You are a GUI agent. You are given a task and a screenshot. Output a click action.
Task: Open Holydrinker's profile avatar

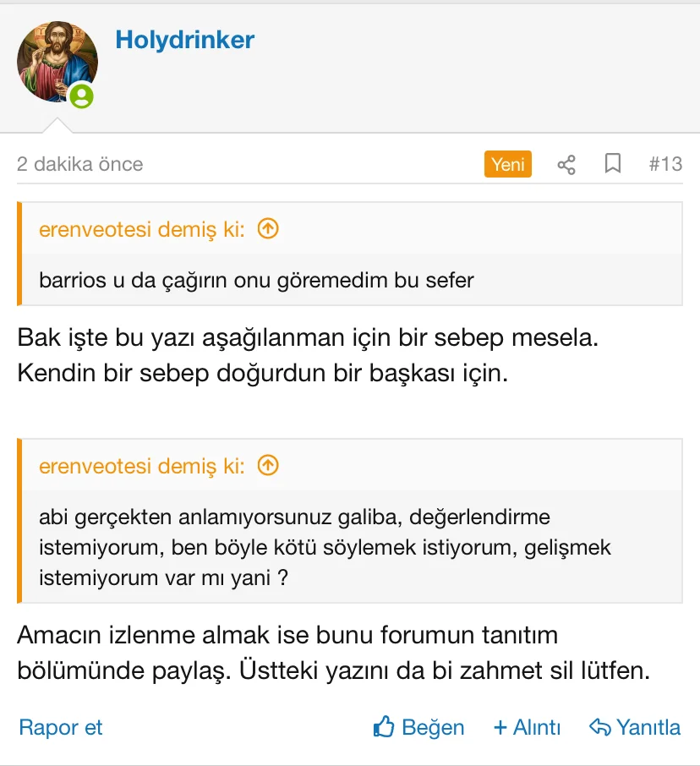[x=57, y=61]
